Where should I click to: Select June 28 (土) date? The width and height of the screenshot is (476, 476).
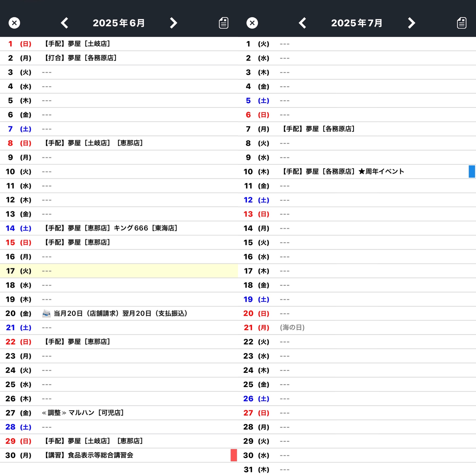coord(19,427)
